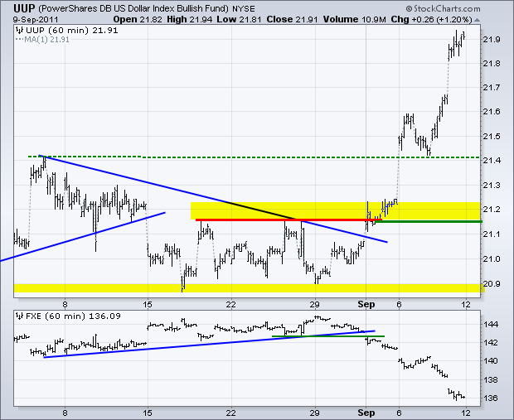Viewport: 514px width, 420px height.
Task: Click the 21.2 price axis label
Action: coord(492,209)
